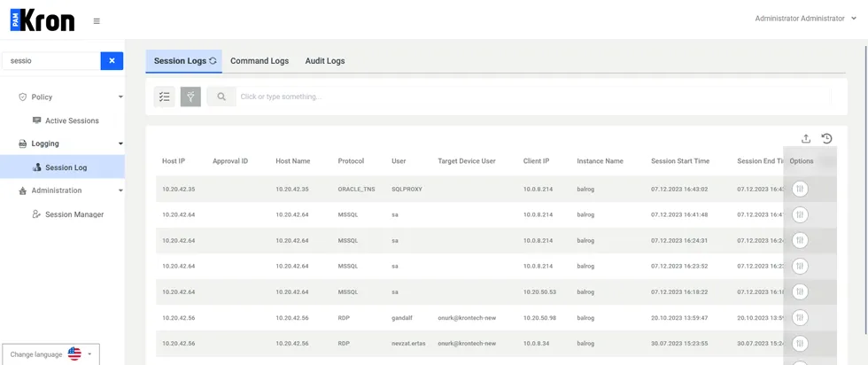The image size is (868, 365).
Task: Open options for the nevzat.ertas RDP row
Action: pyautogui.click(x=800, y=344)
